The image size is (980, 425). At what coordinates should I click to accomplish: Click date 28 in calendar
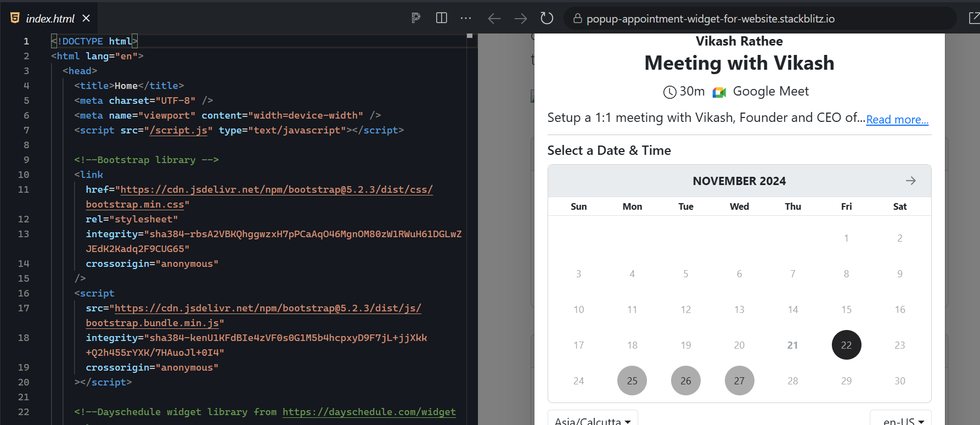tap(793, 381)
